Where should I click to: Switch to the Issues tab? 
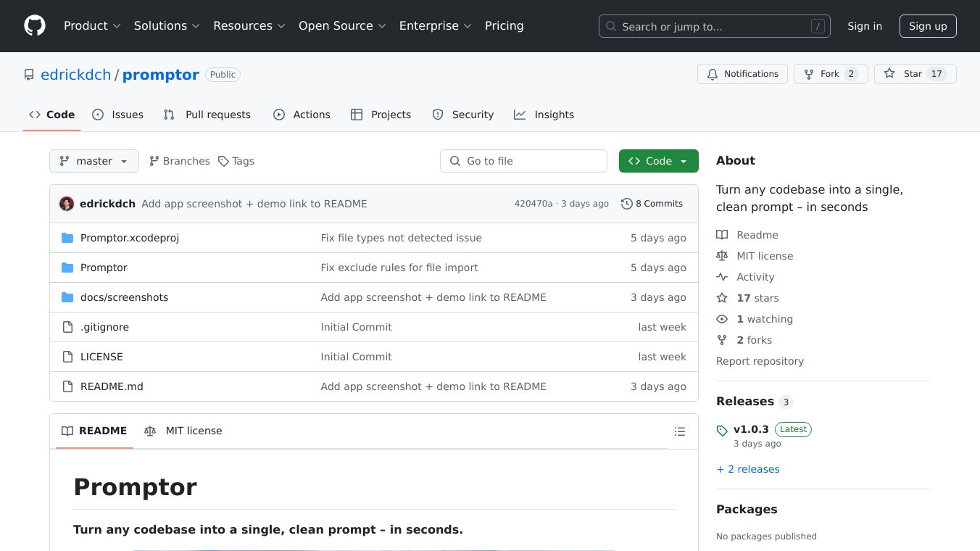pyautogui.click(x=118, y=115)
